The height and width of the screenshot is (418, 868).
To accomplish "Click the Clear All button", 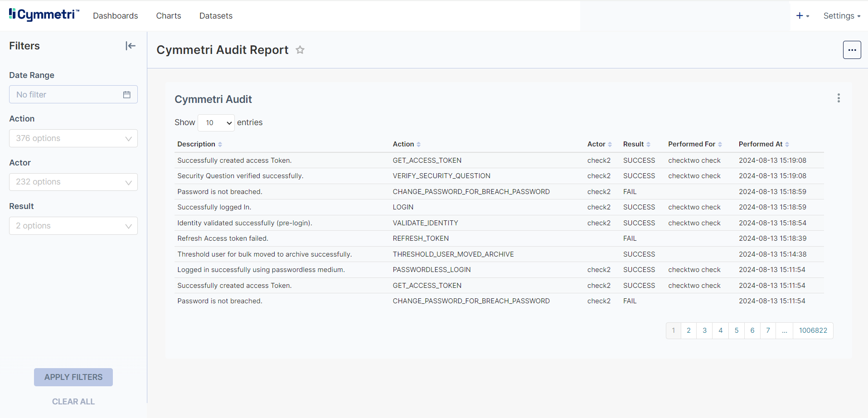I will coord(73,402).
